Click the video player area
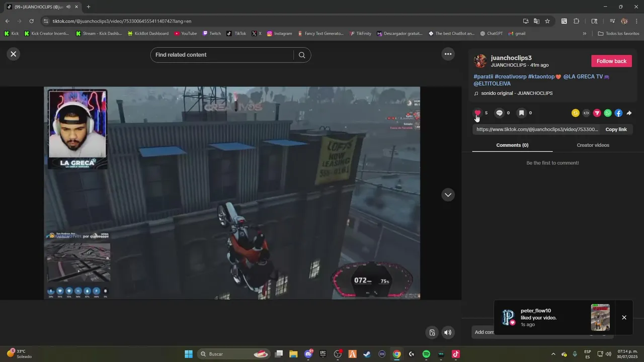 232,193
